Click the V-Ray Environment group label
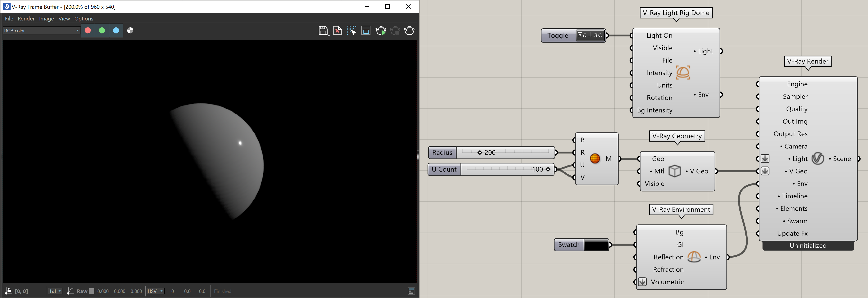 (681, 210)
